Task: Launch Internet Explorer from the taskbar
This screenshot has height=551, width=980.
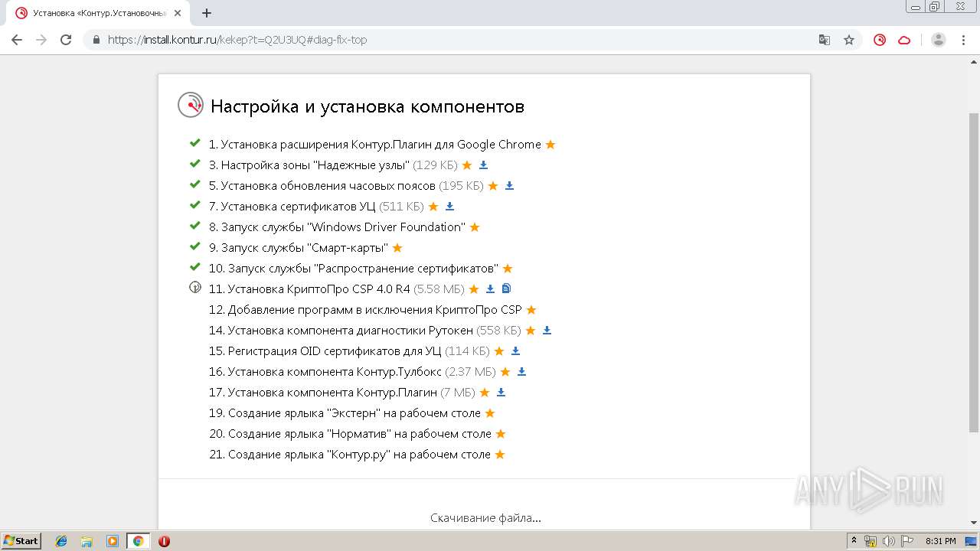Action: (61, 541)
